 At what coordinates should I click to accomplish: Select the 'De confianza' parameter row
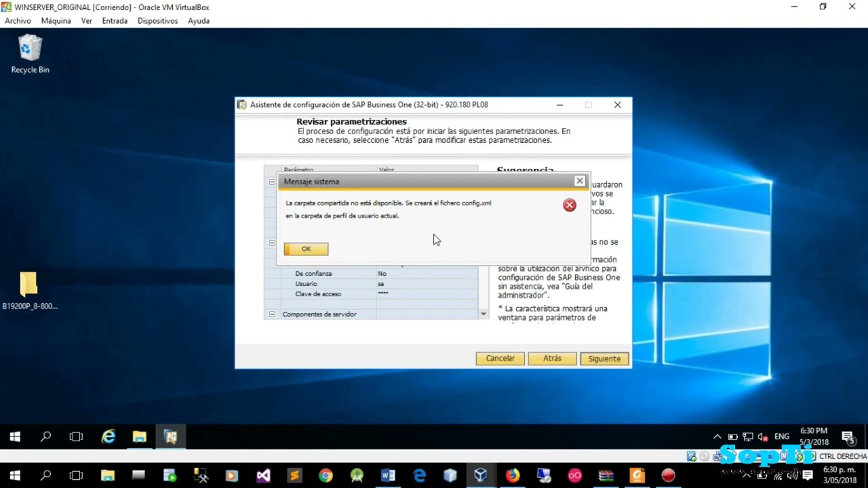371,274
